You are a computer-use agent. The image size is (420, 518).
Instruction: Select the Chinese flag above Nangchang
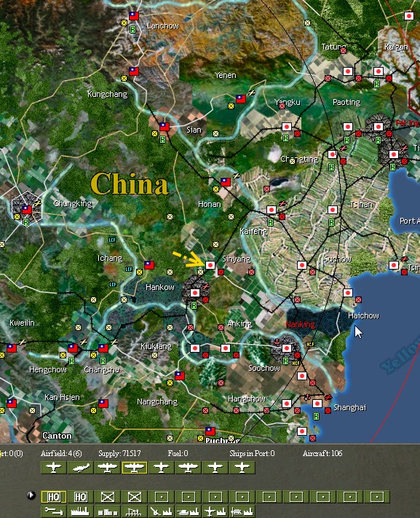coord(180,376)
